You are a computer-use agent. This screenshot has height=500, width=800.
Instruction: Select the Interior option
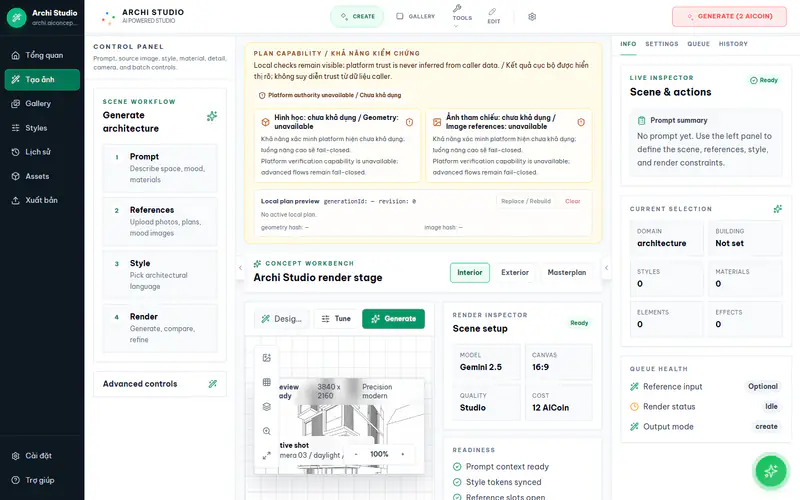pyautogui.click(x=469, y=272)
